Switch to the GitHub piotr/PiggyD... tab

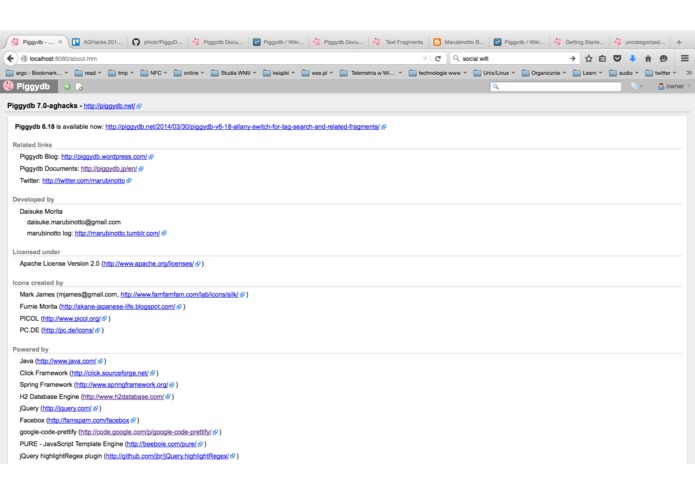pos(158,42)
